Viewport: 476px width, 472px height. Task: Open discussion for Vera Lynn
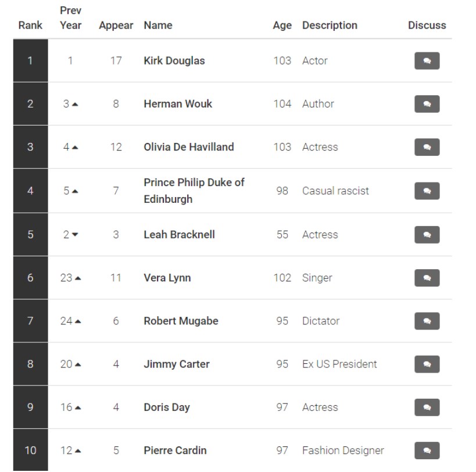(x=427, y=278)
